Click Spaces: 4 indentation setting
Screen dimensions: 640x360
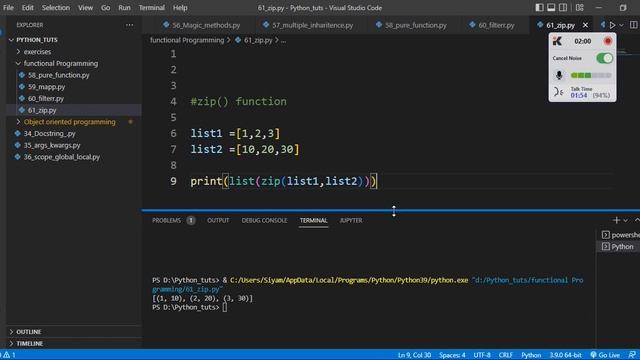click(452, 355)
